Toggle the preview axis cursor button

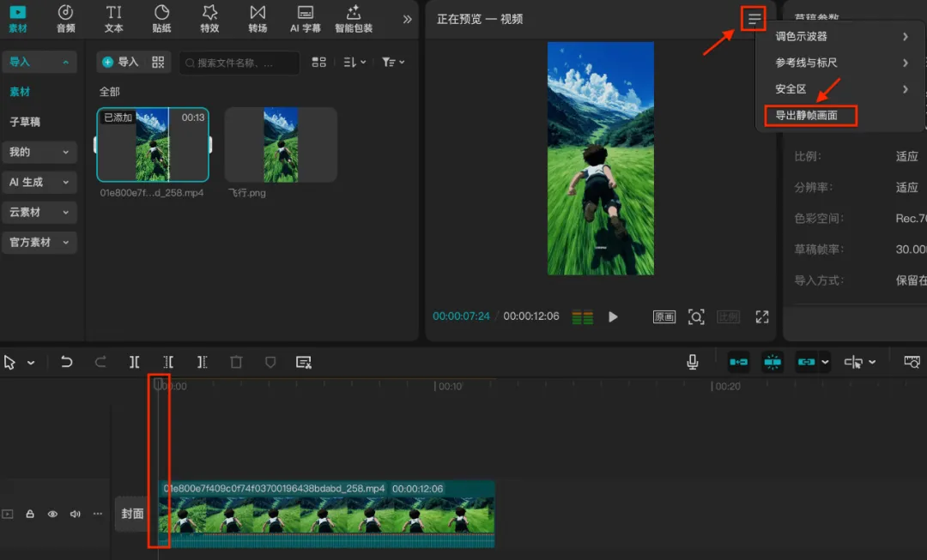[x=853, y=362]
